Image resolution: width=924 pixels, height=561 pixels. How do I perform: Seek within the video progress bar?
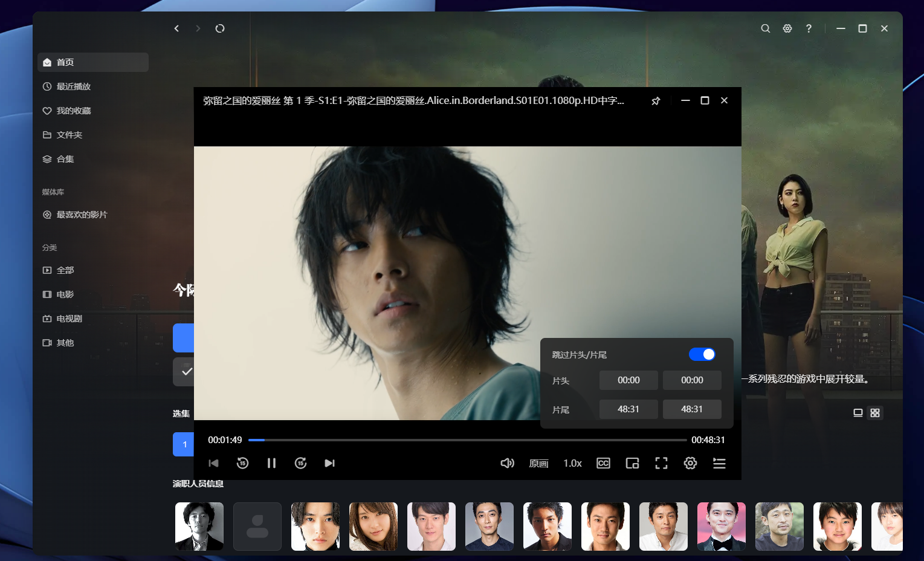click(x=467, y=440)
